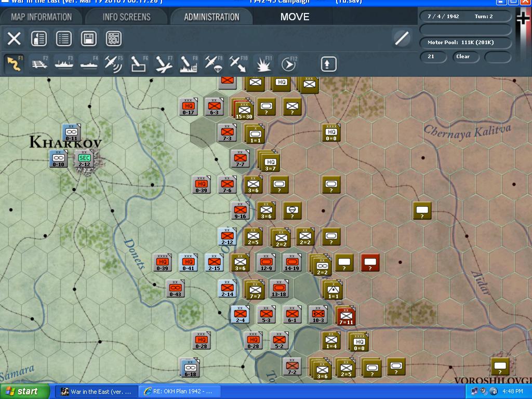The width and height of the screenshot is (532, 399).
Task: Select the 9-16 infantry counter
Action: click(240, 211)
